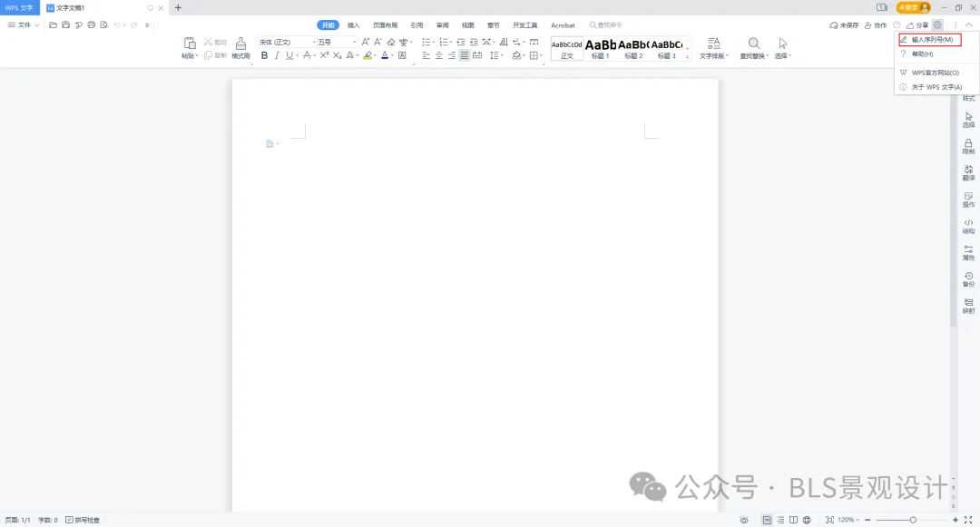Open an existing file with folder icon

54,25
